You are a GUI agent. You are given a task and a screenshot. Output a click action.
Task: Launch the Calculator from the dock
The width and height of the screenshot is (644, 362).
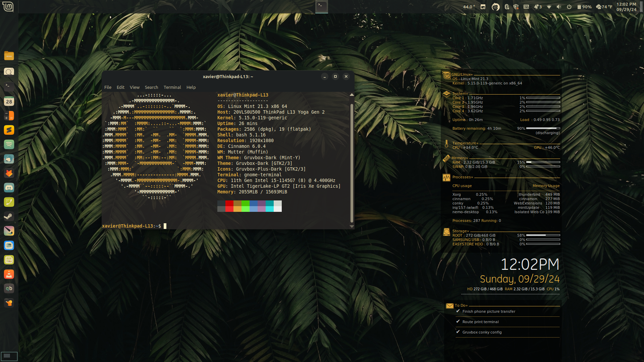9,116
